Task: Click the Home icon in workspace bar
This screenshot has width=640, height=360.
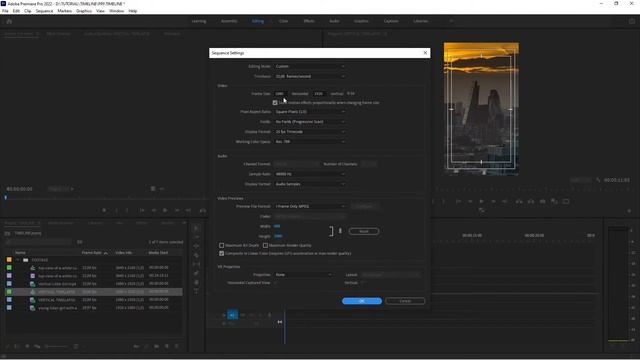Action: pos(9,21)
